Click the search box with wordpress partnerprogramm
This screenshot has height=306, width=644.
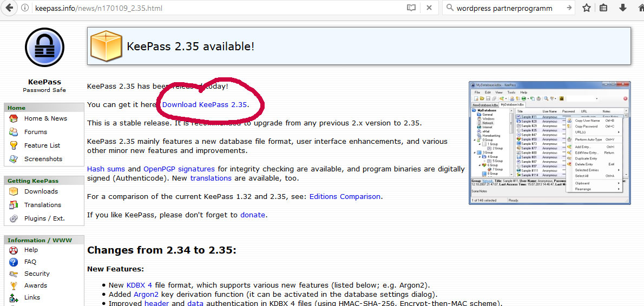tap(509, 8)
